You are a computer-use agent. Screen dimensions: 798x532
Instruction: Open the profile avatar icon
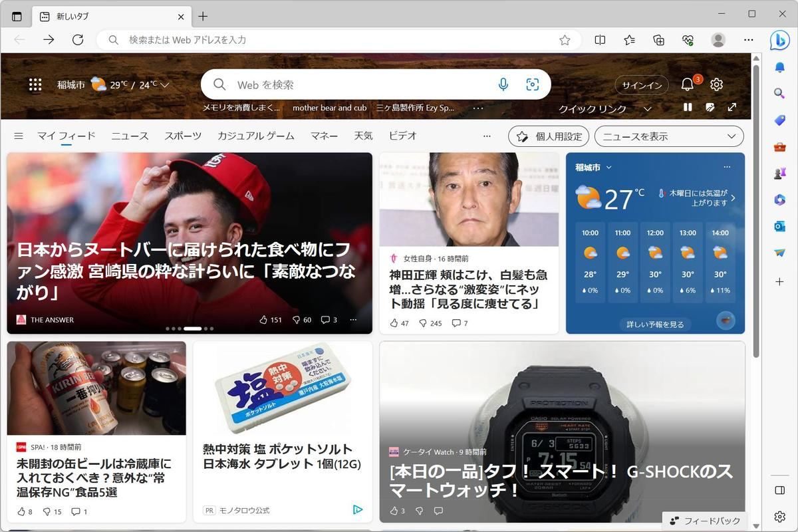pyautogui.click(x=718, y=40)
